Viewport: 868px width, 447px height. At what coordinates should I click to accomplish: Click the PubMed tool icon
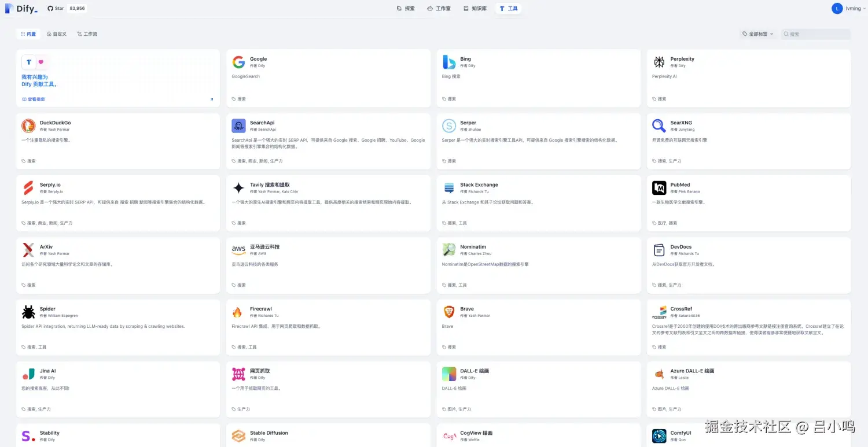(659, 188)
